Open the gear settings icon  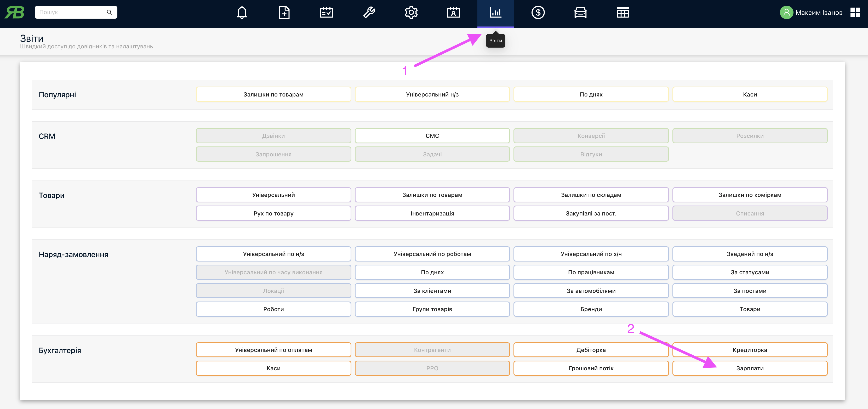[411, 13]
